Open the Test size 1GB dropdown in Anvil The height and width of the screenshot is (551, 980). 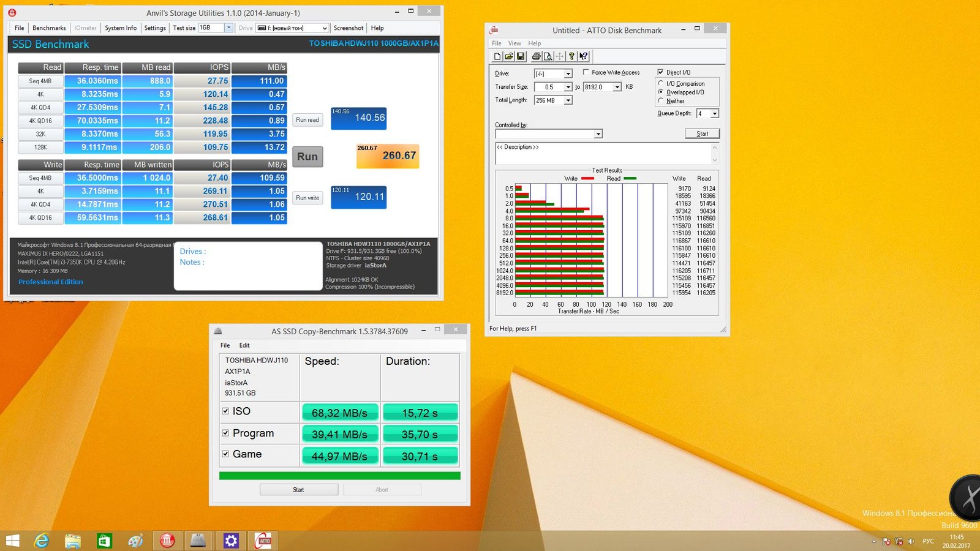pyautogui.click(x=228, y=28)
